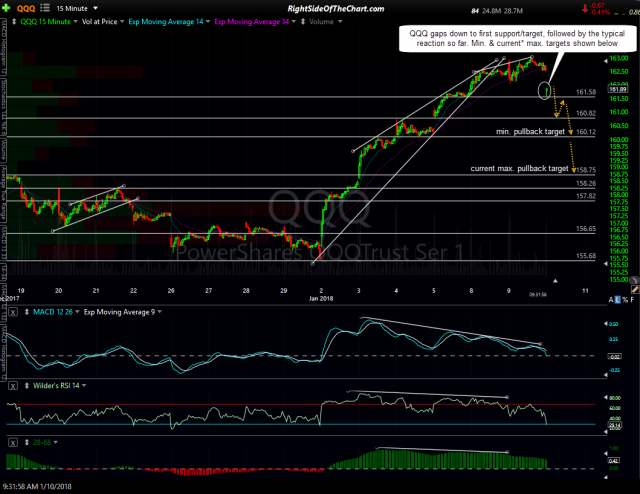The image size is (640, 494).
Task: Toggle percent scaling with the % button
Action: click(625, 300)
